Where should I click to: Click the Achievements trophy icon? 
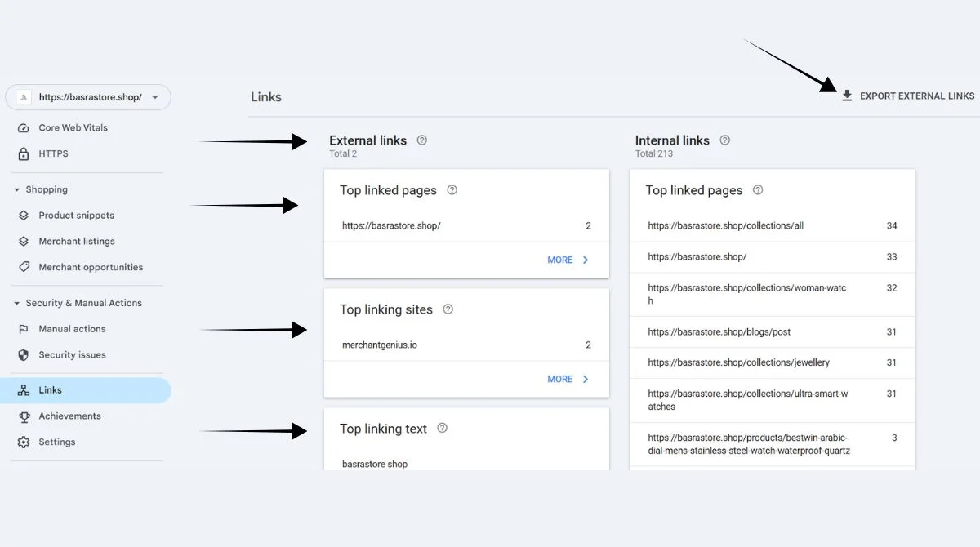click(x=24, y=416)
